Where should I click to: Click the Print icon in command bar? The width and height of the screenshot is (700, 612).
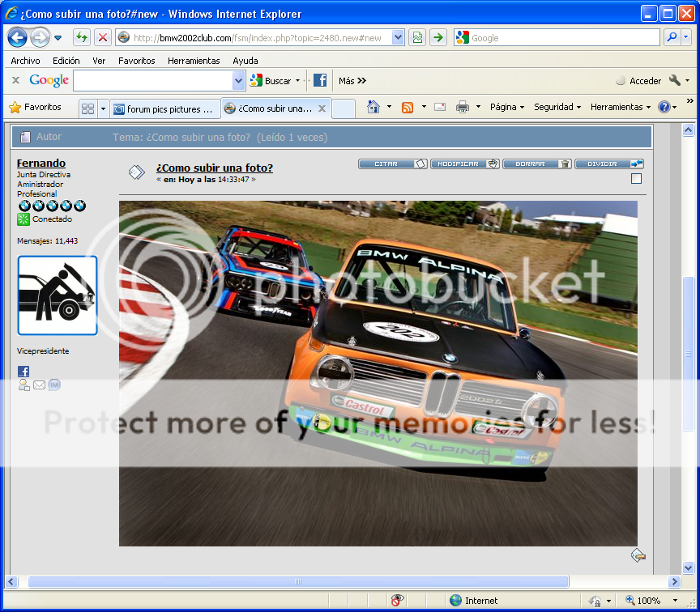point(463,107)
